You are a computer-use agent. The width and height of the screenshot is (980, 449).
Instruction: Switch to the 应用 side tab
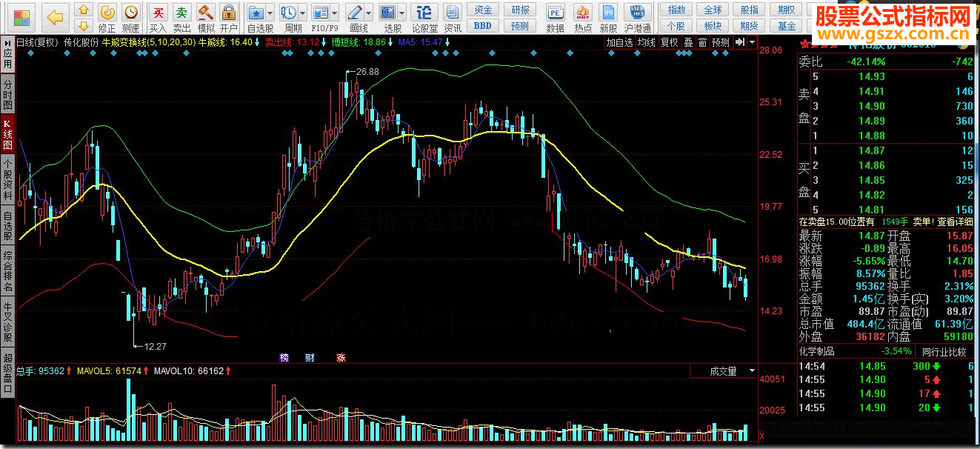[x=7, y=54]
